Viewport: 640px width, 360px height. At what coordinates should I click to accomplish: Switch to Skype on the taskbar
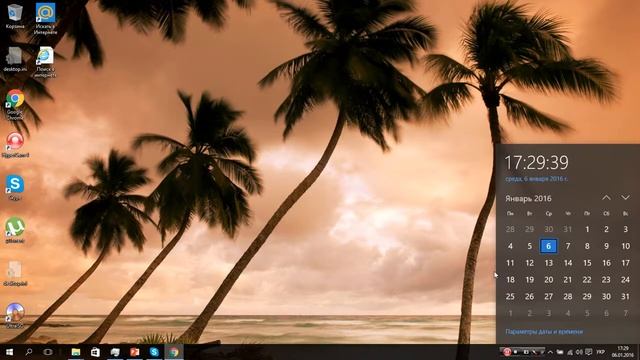154,352
